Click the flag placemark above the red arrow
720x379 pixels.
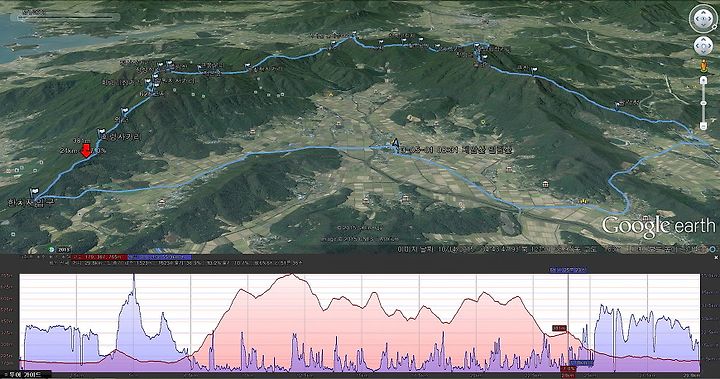tap(101, 134)
